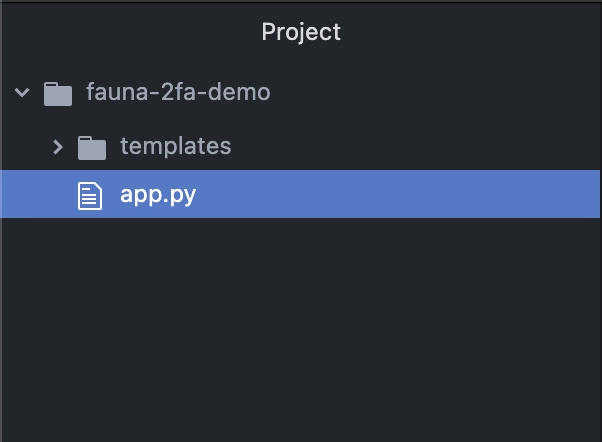The width and height of the screenshot is (602, 442).
Task: Expand the templates folder chevron
Action: click(58, 147)
